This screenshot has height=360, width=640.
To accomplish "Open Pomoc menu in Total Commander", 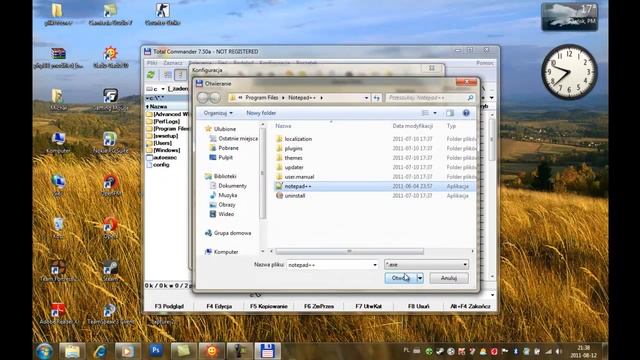I will click(485, 63).
